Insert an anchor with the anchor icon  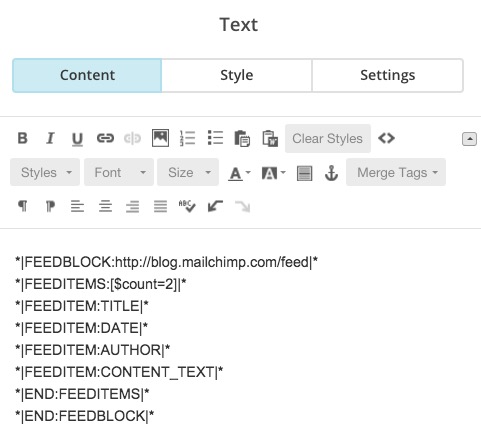[331, 173]
